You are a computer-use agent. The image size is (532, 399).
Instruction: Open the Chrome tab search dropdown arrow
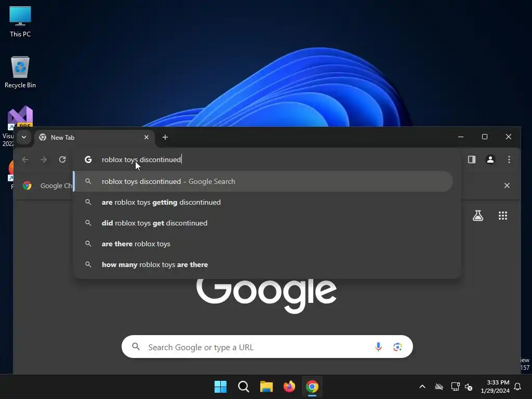point(24,137)
